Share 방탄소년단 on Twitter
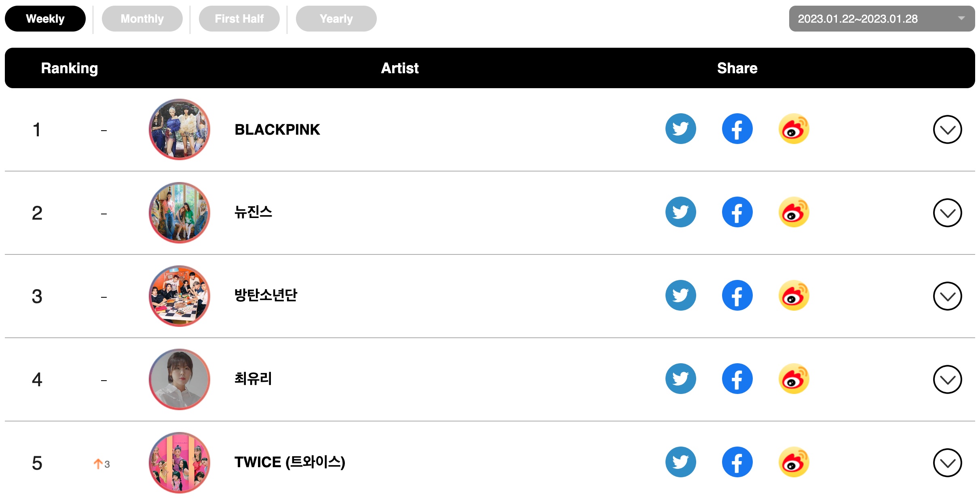The width and height of the screenshot is (980, 504). coord(680,295)
